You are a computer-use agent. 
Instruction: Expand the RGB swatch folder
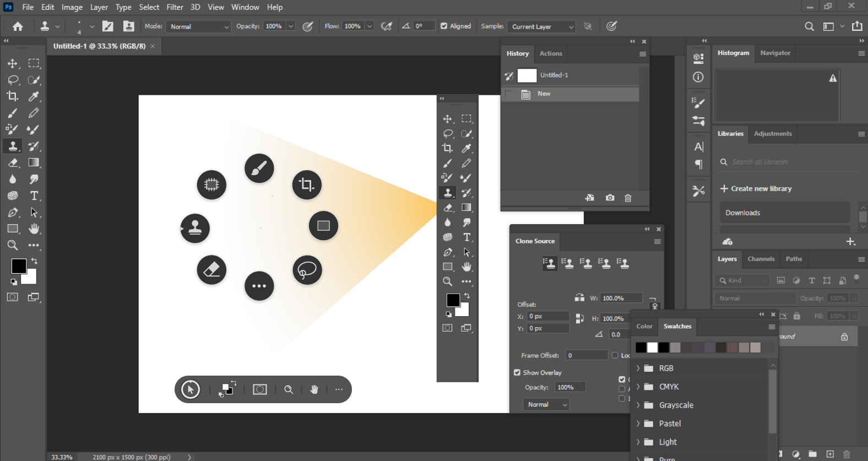(x=638, y=368)
